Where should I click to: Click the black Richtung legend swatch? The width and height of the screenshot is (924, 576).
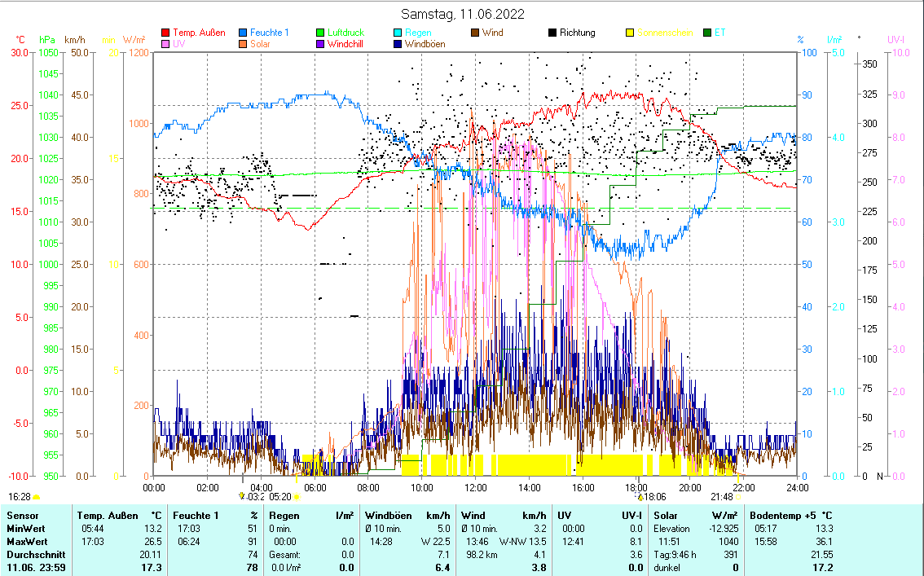[552, 33]
